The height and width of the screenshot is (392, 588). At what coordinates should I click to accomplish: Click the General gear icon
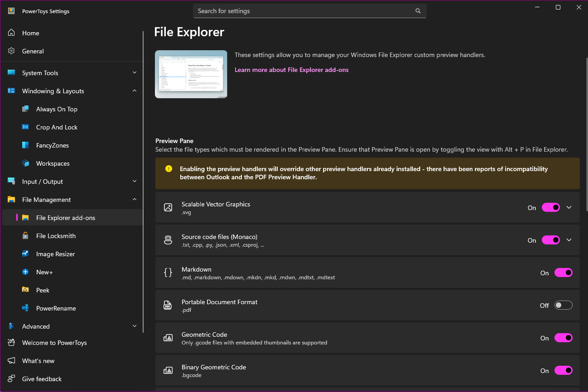[x=12, y=51]
